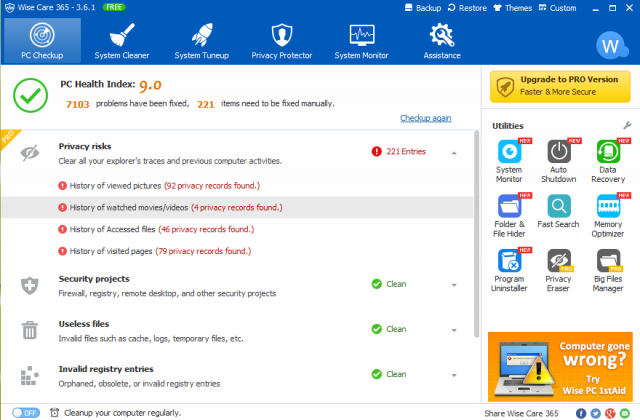Launch the Big Files Manager utility

[x=608, y=271]
